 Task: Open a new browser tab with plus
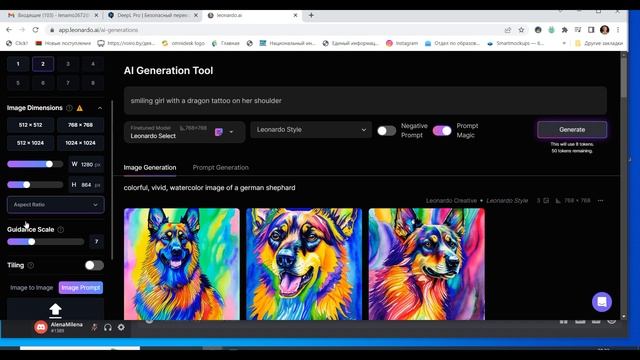311,15
